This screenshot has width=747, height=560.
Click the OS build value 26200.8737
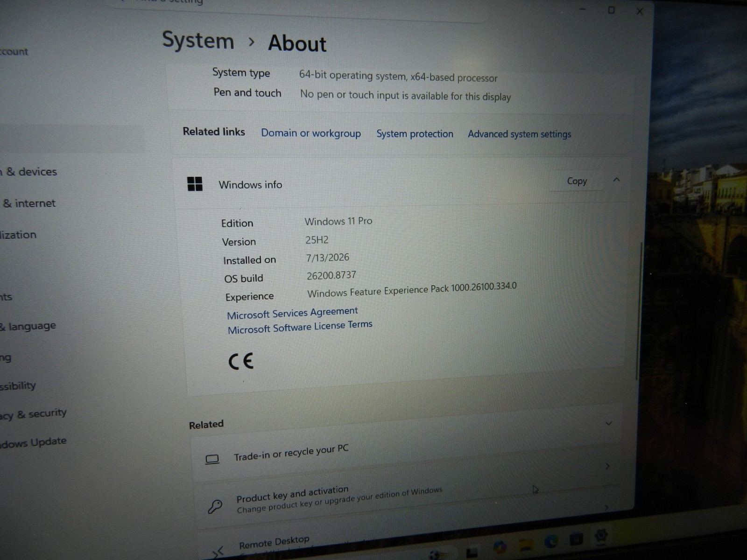point(331,275)
